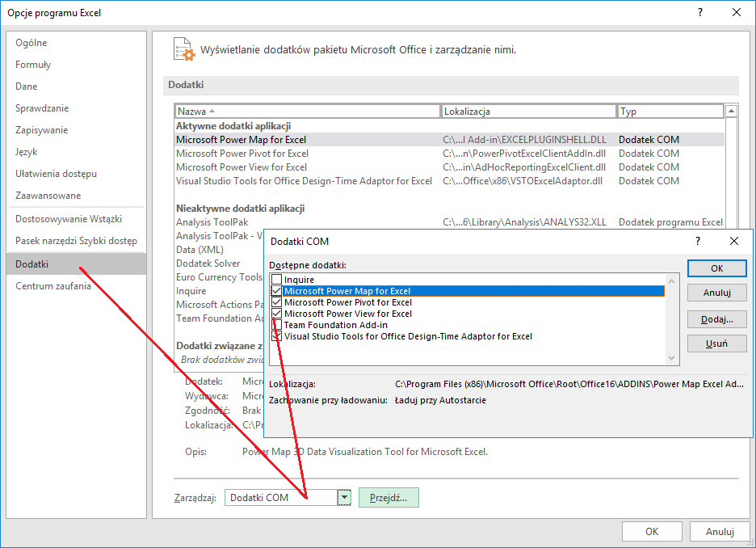Close the Opcje programu Excel window

point(737,13)
